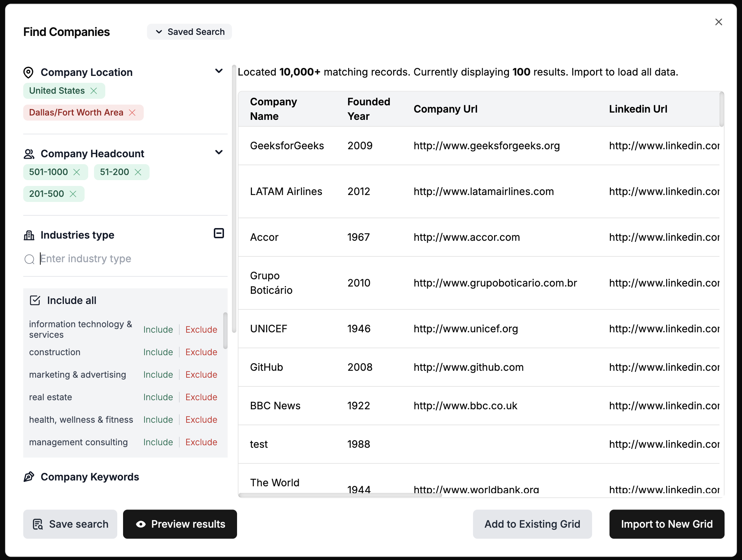Open the http://www.bbc.co.uk URL
The width and height of the screenshot is (742, 560).
click(465, 406)
